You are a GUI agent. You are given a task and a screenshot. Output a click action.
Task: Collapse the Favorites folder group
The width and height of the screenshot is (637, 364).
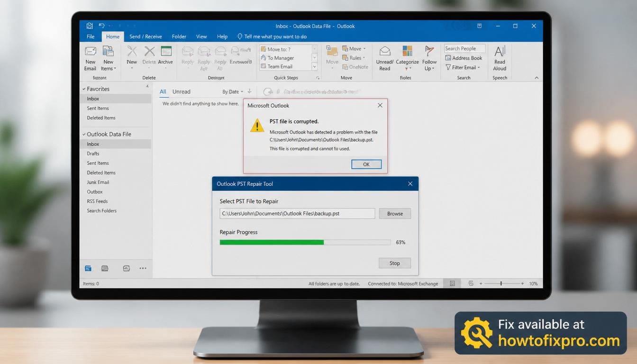click(x=84, y=89)
